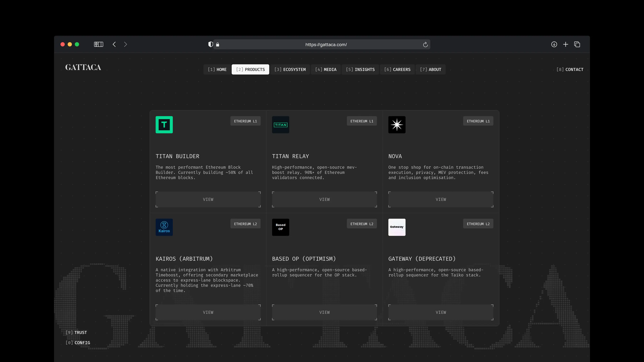
Task: Click the Based OP logo tile
Action: click(280, 227)
